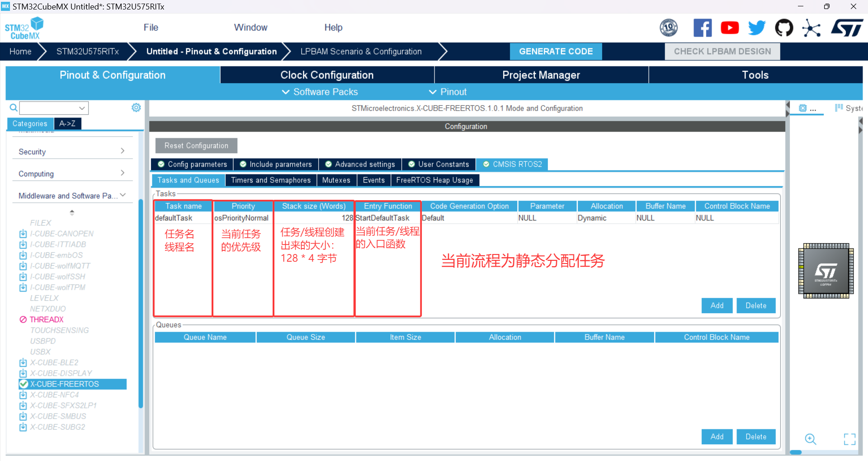Open the User Constants tab

(x=439, y=164)
